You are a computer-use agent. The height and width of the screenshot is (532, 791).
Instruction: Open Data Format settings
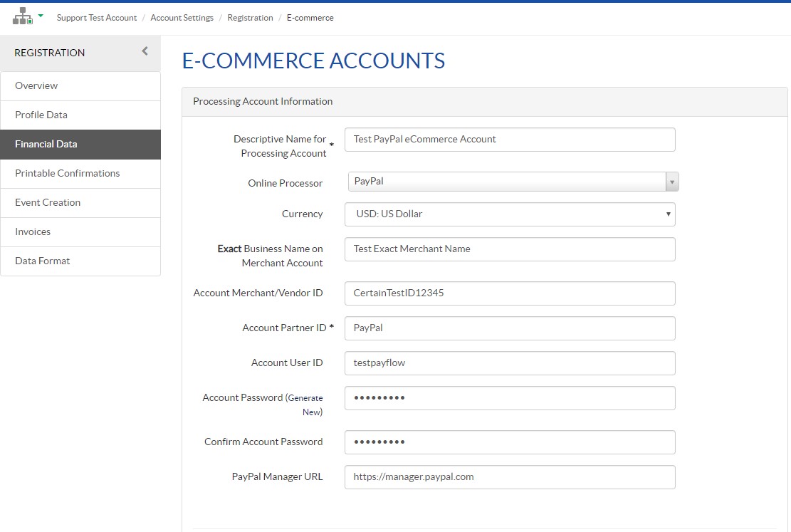80,261
